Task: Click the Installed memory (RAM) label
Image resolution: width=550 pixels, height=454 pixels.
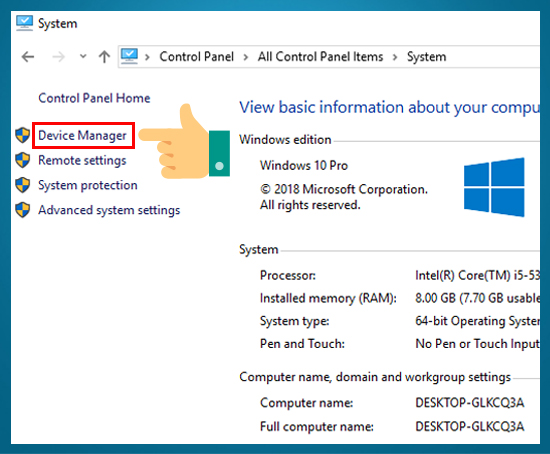Action: tap(328, 298)
